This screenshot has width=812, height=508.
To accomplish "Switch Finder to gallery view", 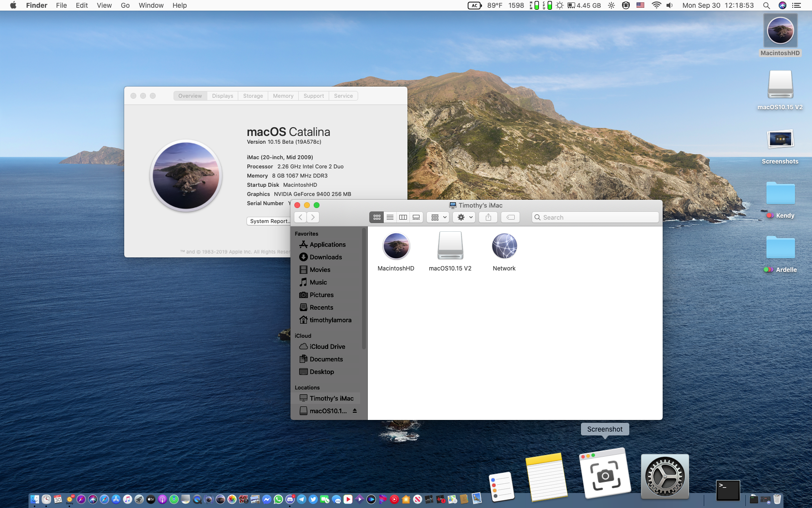I will [416, 217].
